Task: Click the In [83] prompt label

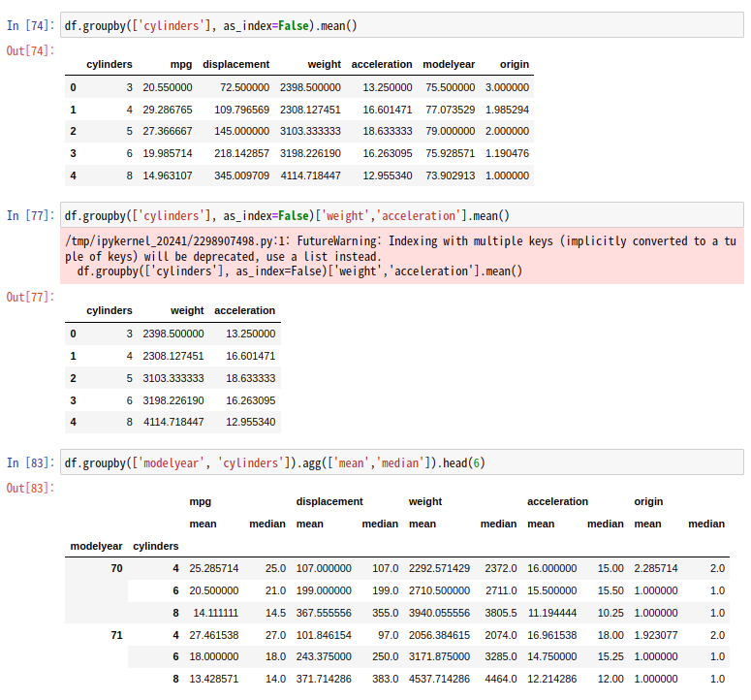Action: 31,462
